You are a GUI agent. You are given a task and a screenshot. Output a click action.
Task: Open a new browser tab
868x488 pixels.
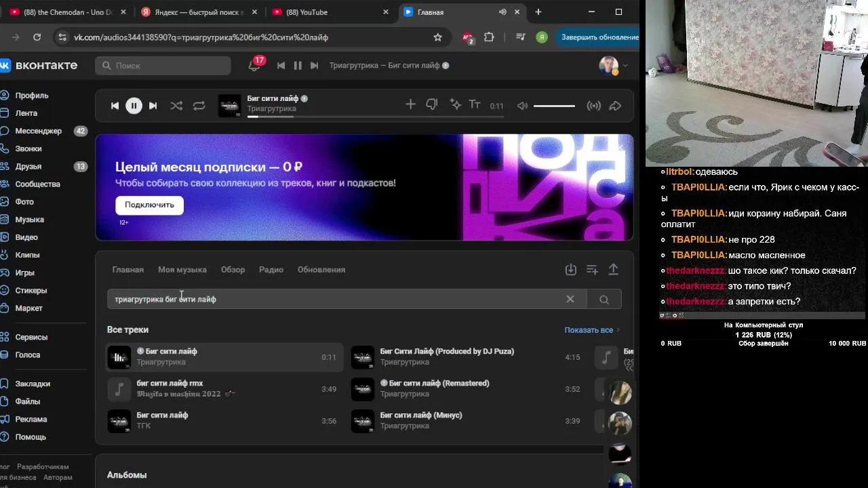538,12
